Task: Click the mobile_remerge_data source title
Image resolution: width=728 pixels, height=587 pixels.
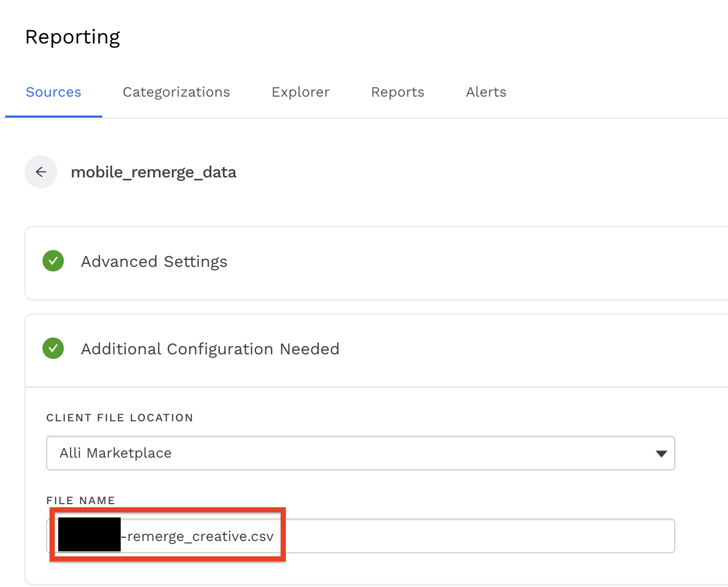Action: click(153, 172)
